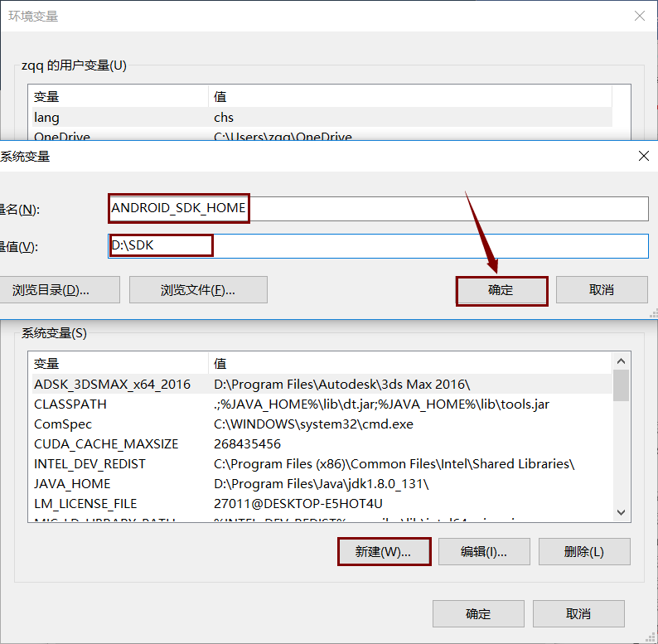Image resolution: width=658 pixels, height=644 pixels.
Task: Click the 3ds Max 2016 path value
Action: pos(342,384)
